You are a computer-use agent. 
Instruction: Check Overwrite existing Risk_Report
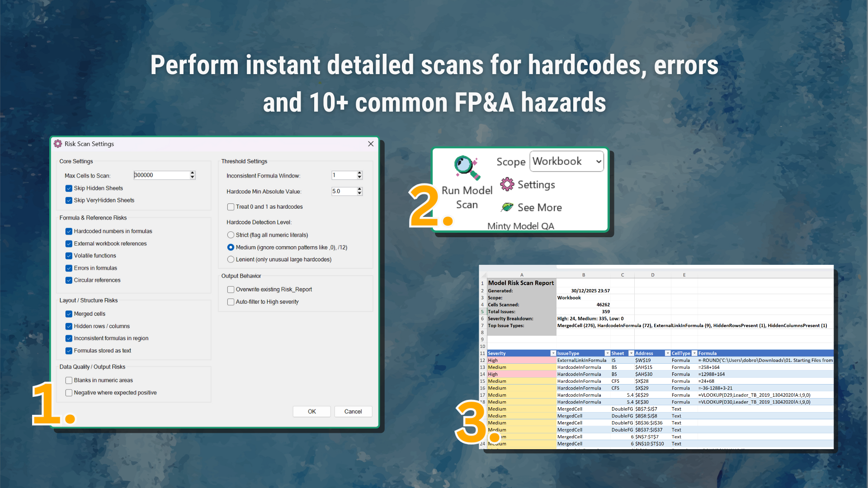tap(231, 289)
